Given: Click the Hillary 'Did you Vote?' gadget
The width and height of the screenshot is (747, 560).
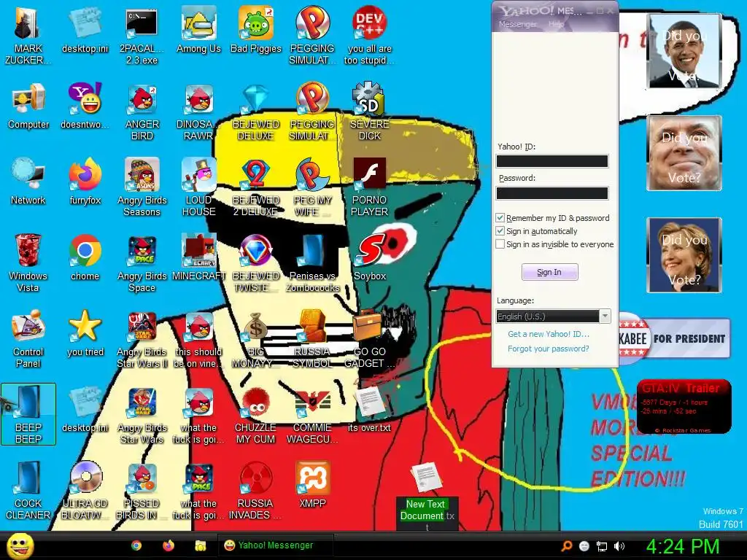Looking at the screenshot, I should (684, 254).
